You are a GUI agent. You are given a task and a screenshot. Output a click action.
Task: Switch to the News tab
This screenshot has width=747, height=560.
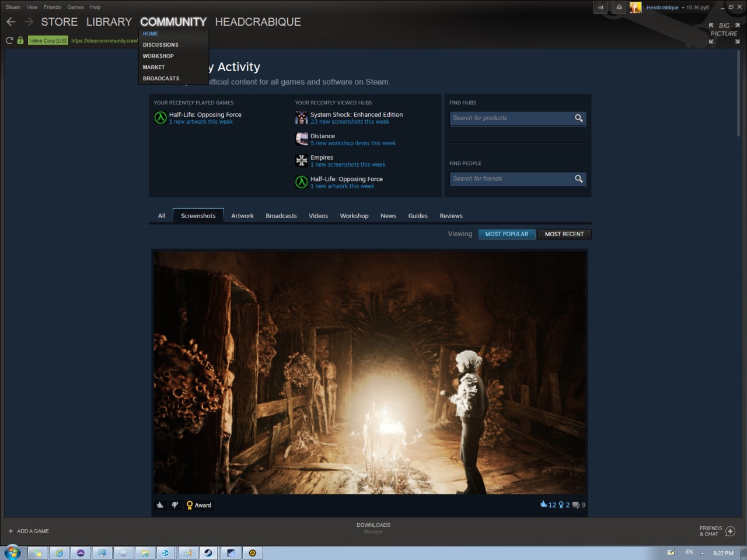coord(388,216)
